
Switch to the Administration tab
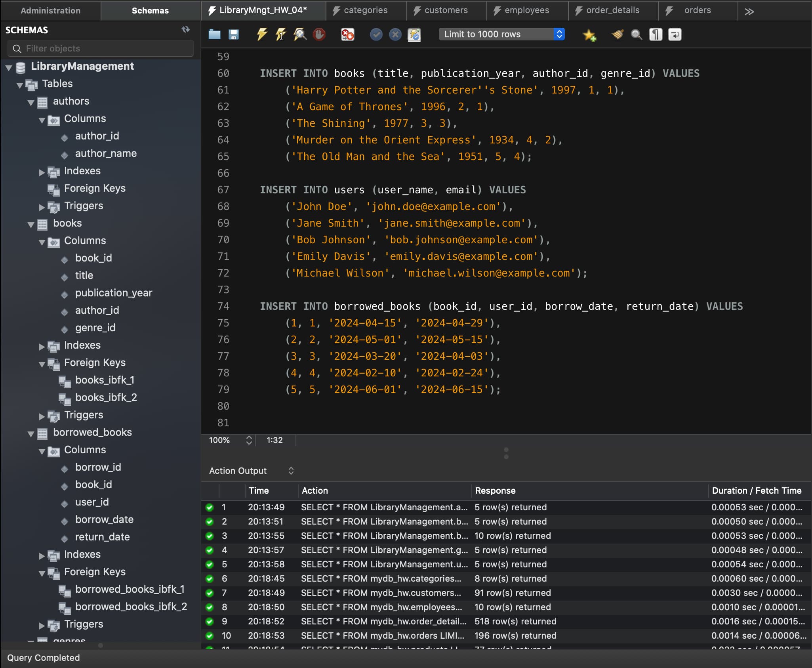(x=50, y=11)
